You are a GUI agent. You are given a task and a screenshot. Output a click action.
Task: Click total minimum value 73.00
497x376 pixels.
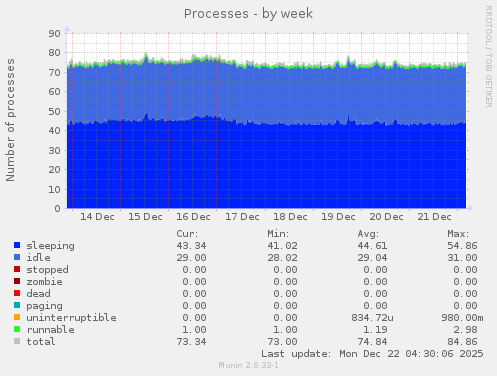click(x=282, y=342)
